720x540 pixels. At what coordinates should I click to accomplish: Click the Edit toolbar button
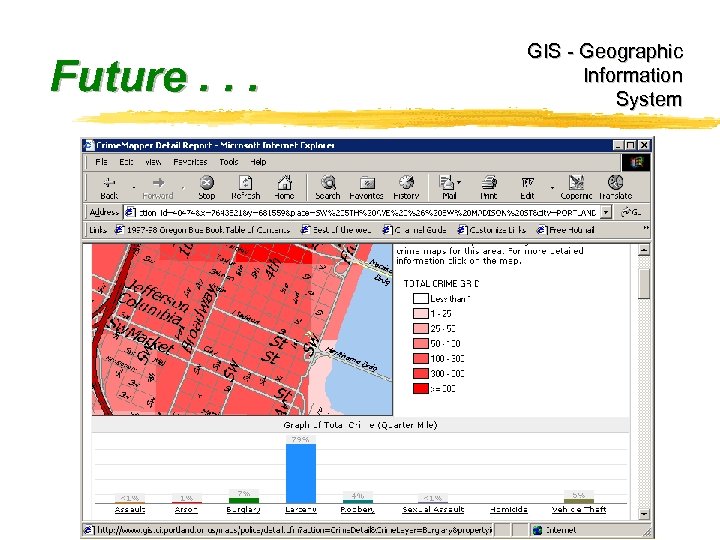(527, 188)
